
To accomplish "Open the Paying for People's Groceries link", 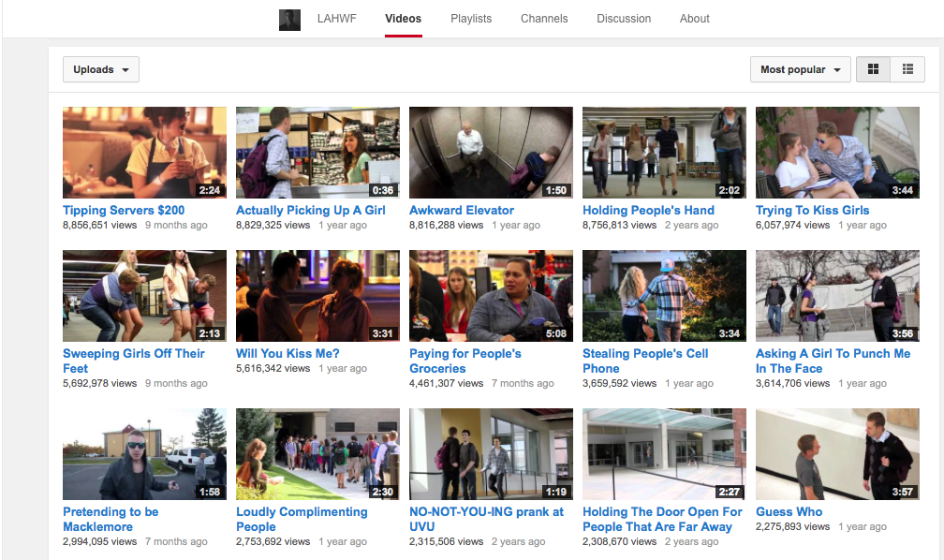I will pyautogui.click(x=465, y=361).
